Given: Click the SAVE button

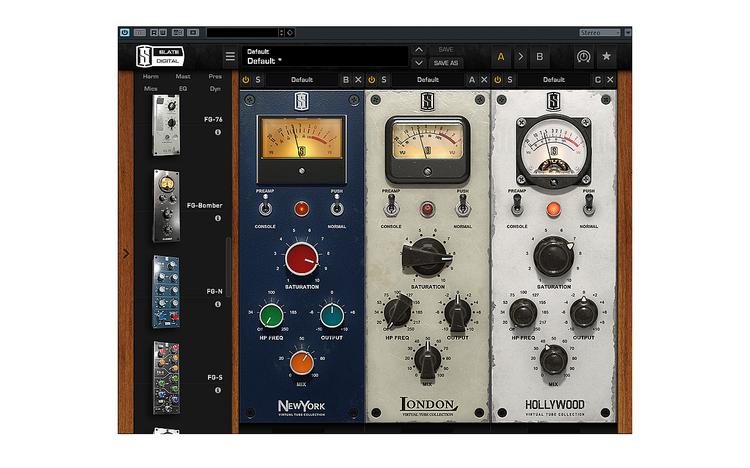Looking at the screenshot, I should click(446, 50).
